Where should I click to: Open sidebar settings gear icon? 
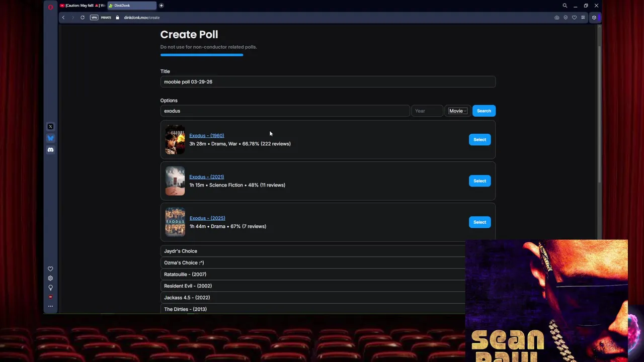[50, 278]
